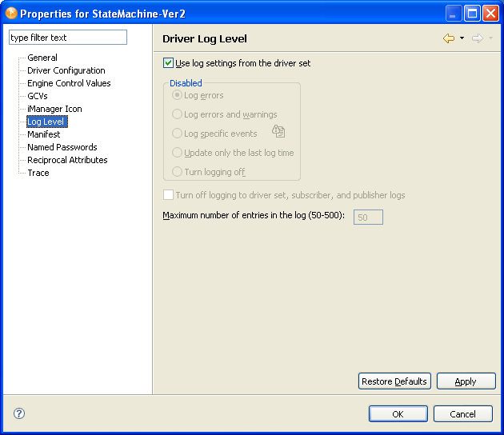This screenshot has height=435, width=504.
Task: Minimize the Properties window
Action: click(x=453, y=14)
